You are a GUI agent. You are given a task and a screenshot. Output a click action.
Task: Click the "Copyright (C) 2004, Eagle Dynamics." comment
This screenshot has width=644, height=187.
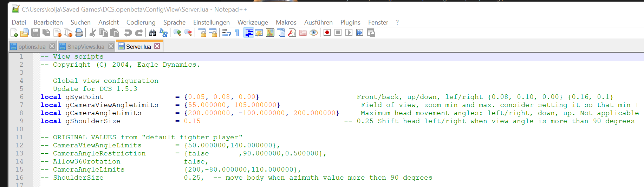pos(126,65)
